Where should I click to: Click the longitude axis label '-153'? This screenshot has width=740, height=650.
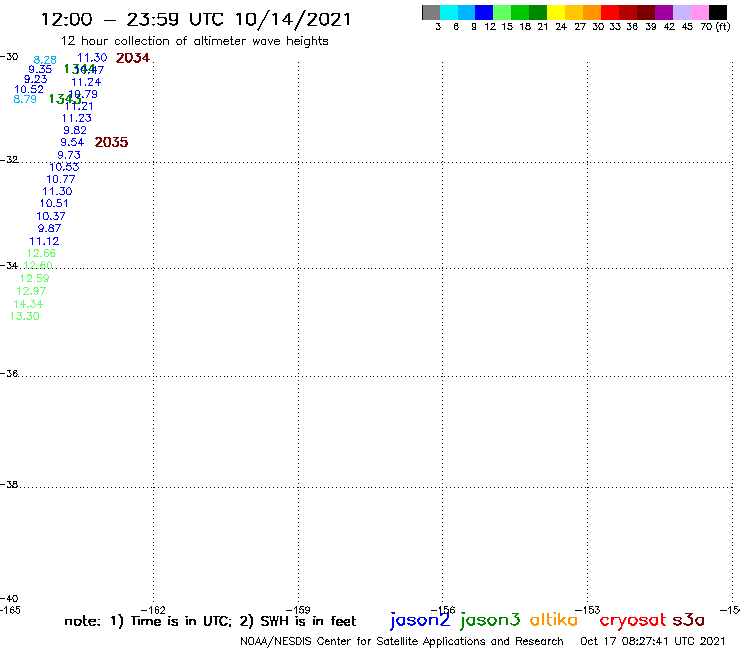[x=588, y=610]
